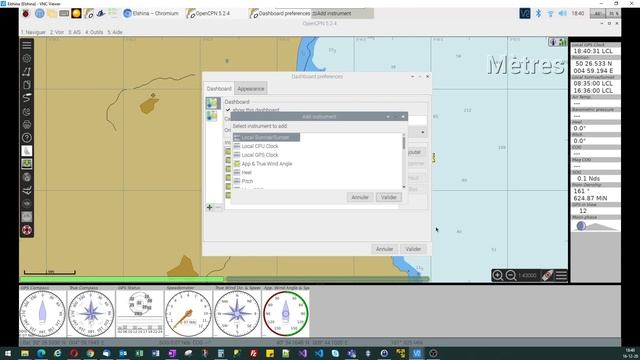The height and width of the screenshot is (360, 640).
Task: Switch to the Appearance tab
Action: [x=251, y=89]
